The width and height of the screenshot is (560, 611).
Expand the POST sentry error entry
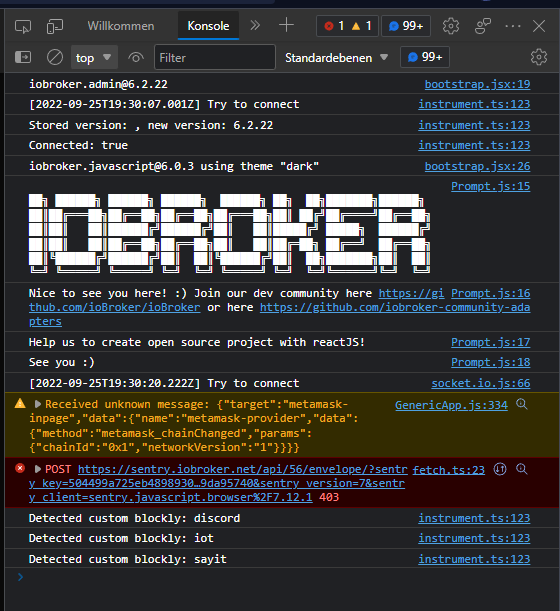pos(38,469)
